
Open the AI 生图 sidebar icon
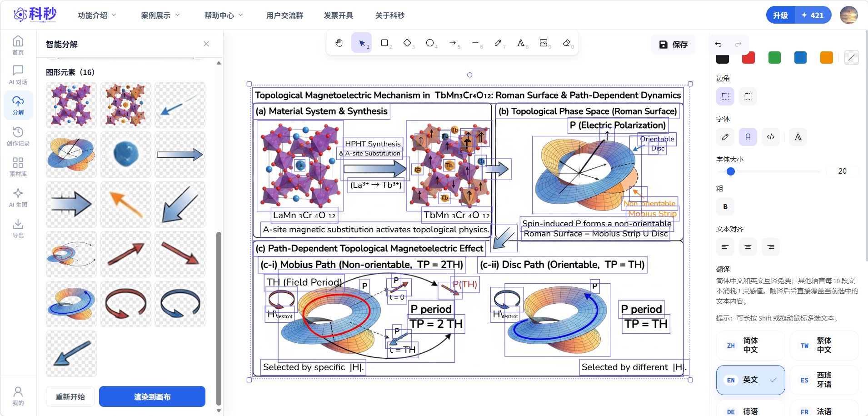click(x=18, y=198)
